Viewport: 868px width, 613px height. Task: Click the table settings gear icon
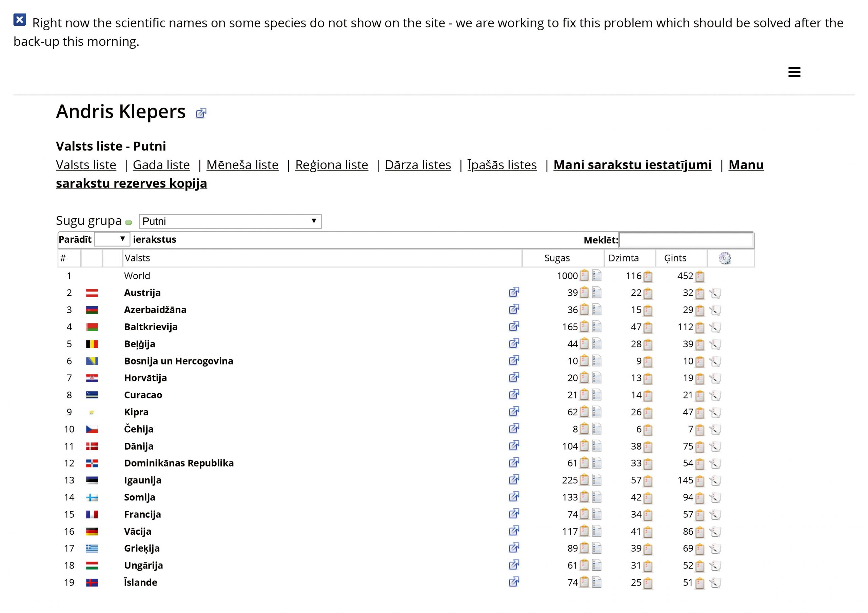click(725, 258)
